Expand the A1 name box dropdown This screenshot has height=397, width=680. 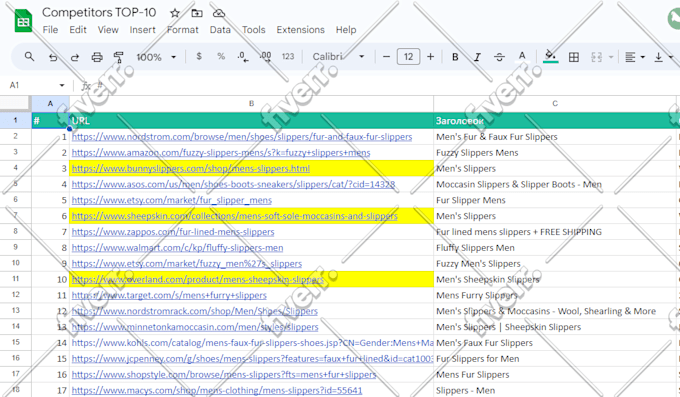coord(62,85)
